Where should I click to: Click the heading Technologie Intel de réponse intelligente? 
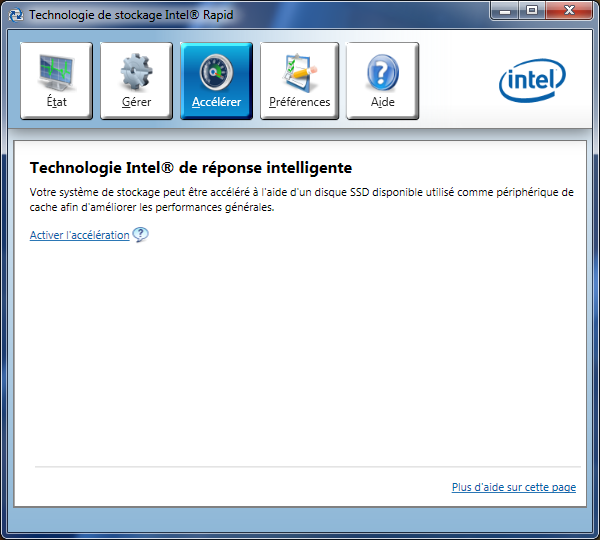(191, 168)
